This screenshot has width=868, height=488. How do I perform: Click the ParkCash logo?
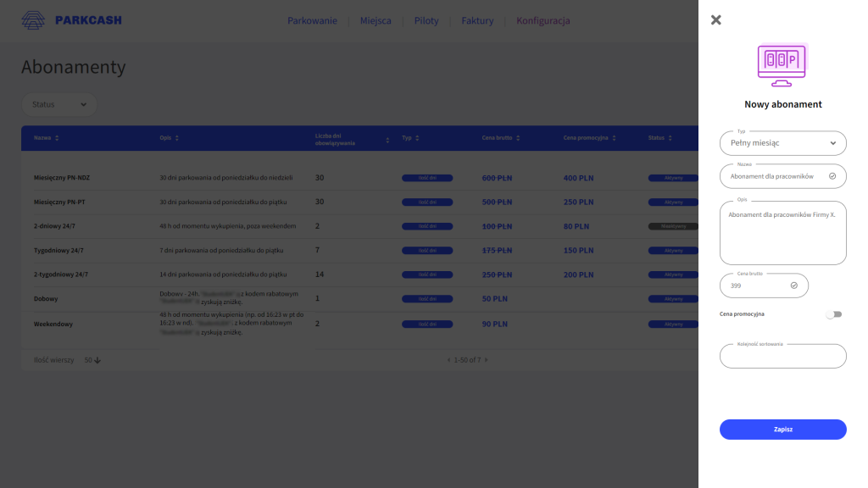click(72, 19)
